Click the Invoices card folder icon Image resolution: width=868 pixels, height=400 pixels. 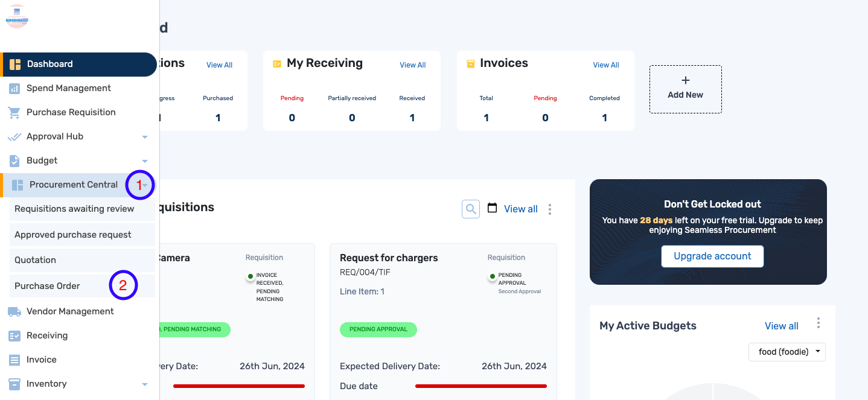(x=470, y=63)
